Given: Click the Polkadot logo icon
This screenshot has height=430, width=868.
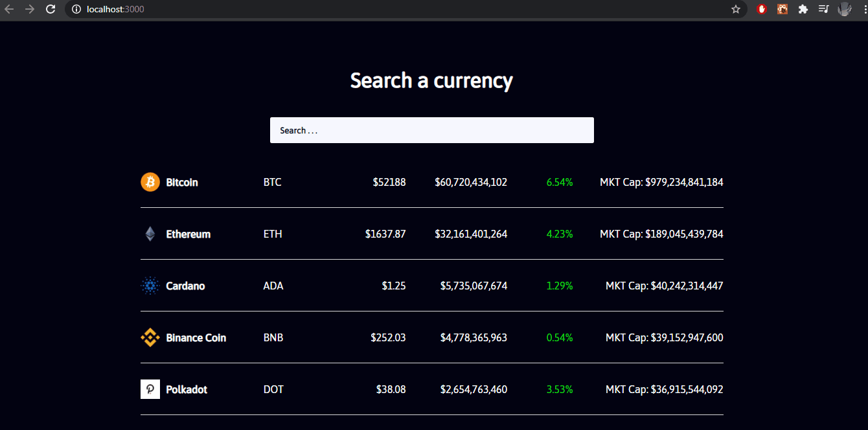Looking at the screenshot, I should pos(150,389).
